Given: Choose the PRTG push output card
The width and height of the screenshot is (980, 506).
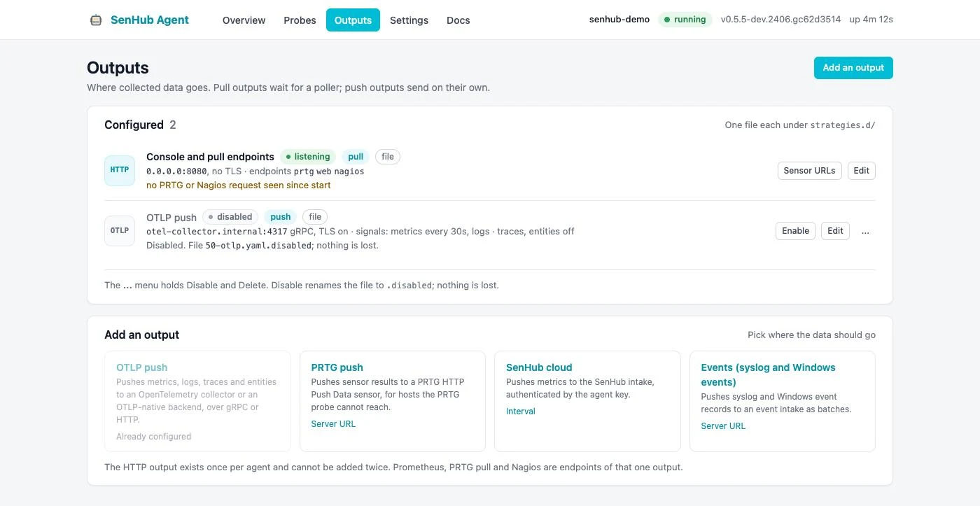Looking at the screenshot, I should click(x=393, y=401).
